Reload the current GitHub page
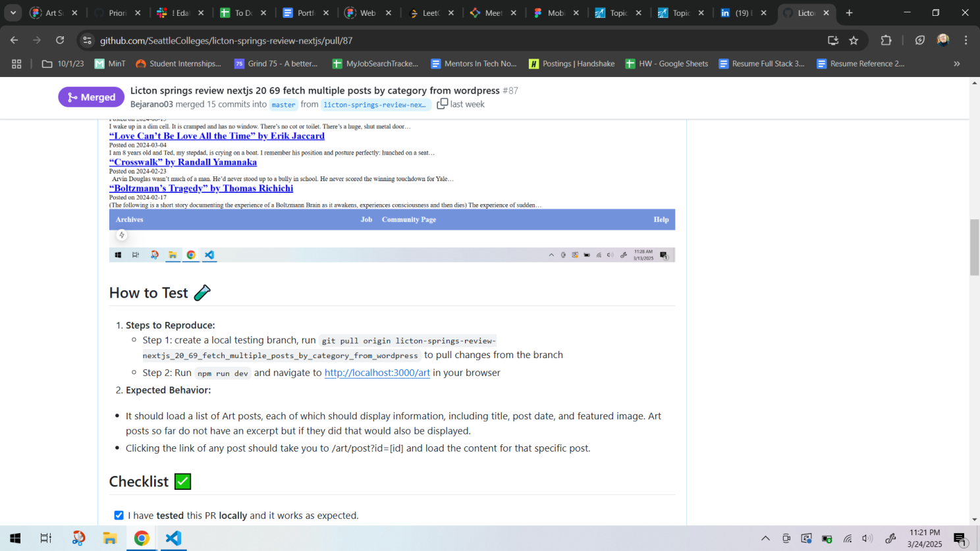The image size is (980, 551). 60,40
